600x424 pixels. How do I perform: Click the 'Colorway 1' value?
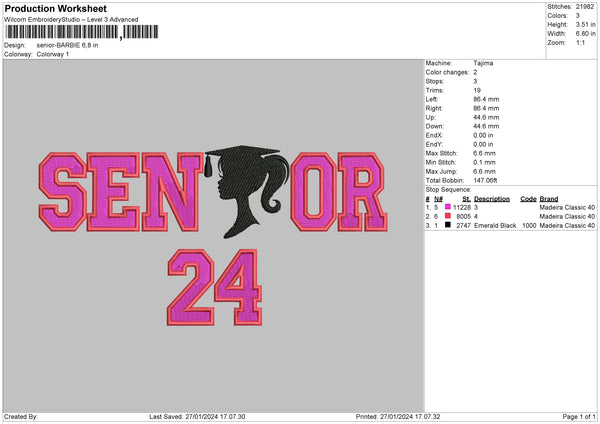(53, 54)
